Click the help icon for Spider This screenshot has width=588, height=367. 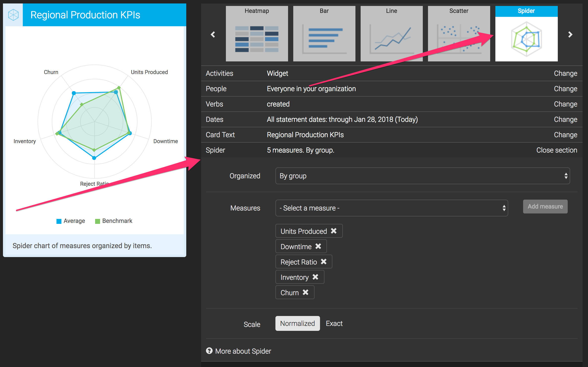coord(209,351)
